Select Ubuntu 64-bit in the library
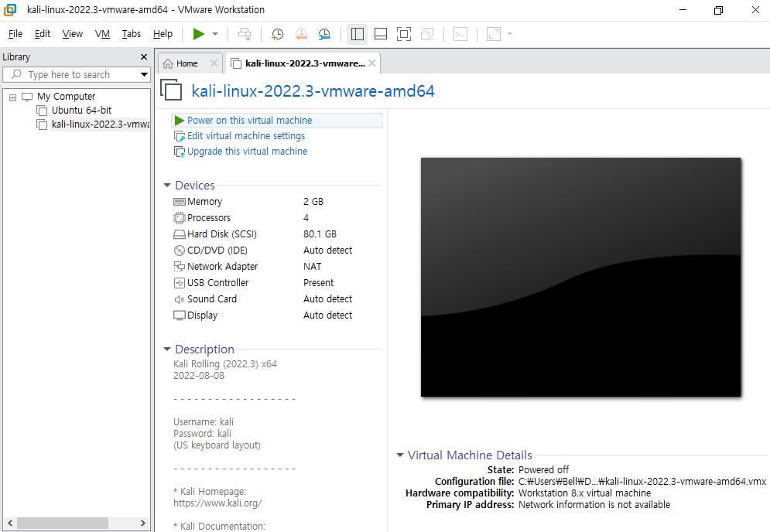This screenshot has width=770, height=532. [81, 110]
